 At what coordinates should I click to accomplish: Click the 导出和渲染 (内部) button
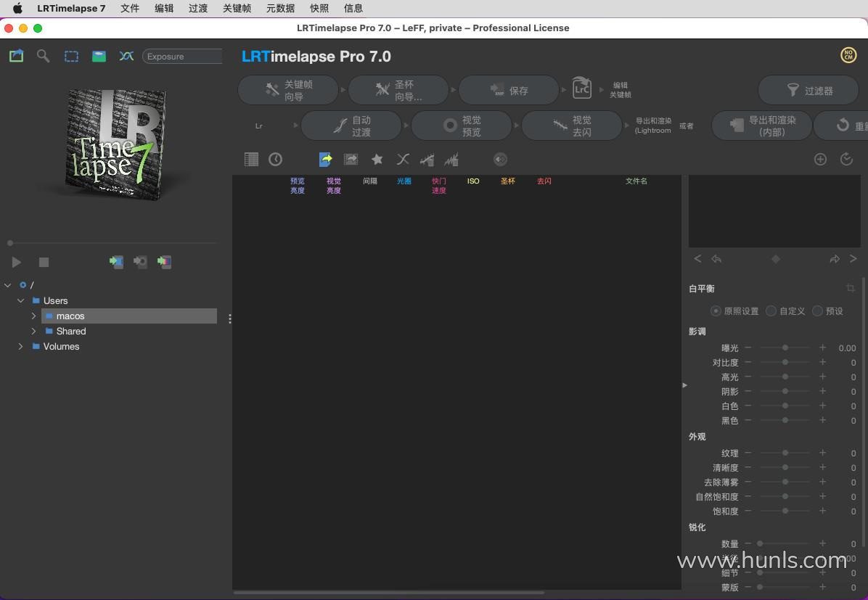[762, 126]
